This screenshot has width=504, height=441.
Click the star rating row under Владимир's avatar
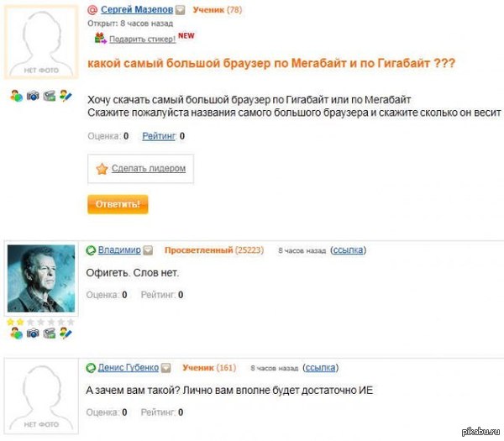[41, 321]
